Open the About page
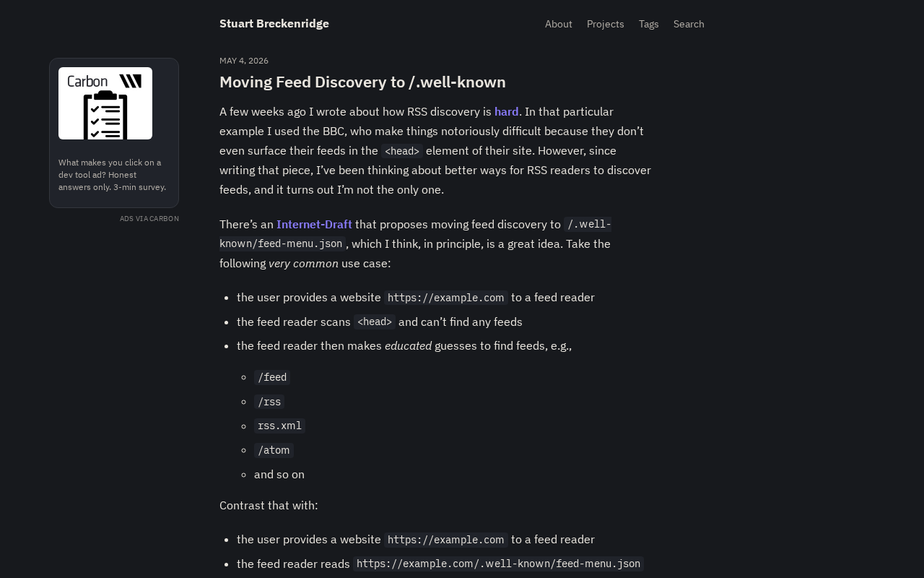Screen dimensions: 924x578 559,24
